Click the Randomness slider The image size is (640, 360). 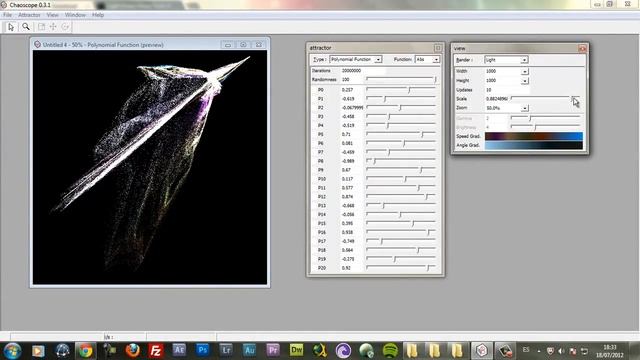pos(401,79)
